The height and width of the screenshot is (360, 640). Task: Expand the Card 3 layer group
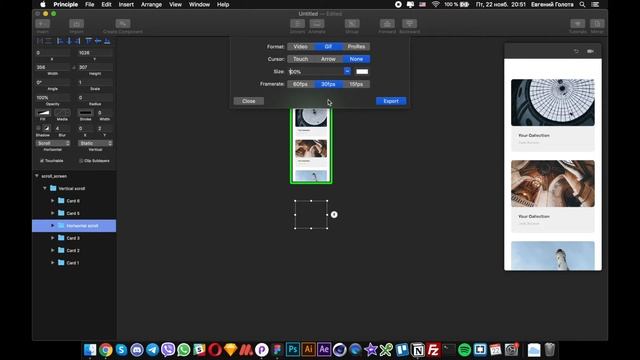[52, 238]
